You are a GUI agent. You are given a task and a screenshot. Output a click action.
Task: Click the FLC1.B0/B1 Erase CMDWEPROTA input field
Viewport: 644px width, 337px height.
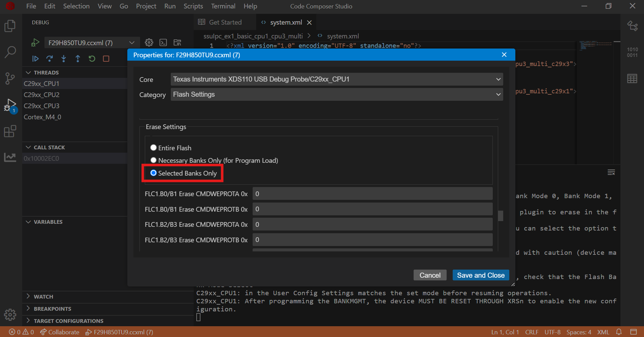(x=372, y=193)
